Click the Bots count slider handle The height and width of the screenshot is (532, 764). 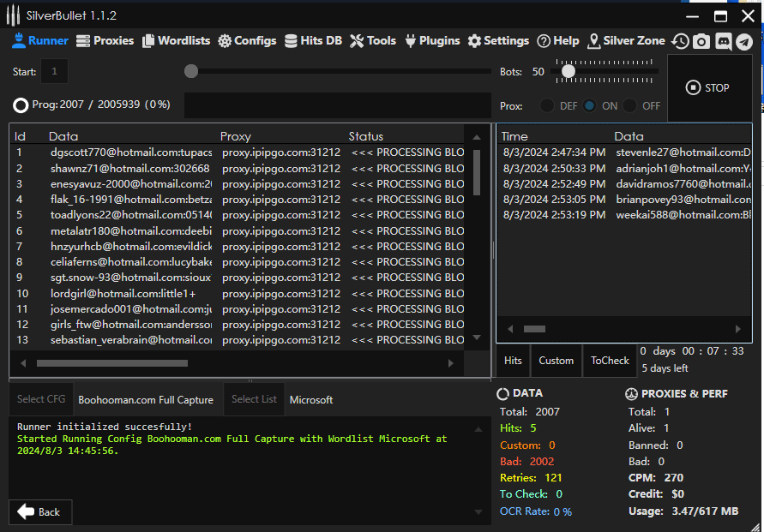(x=568, y=72)
